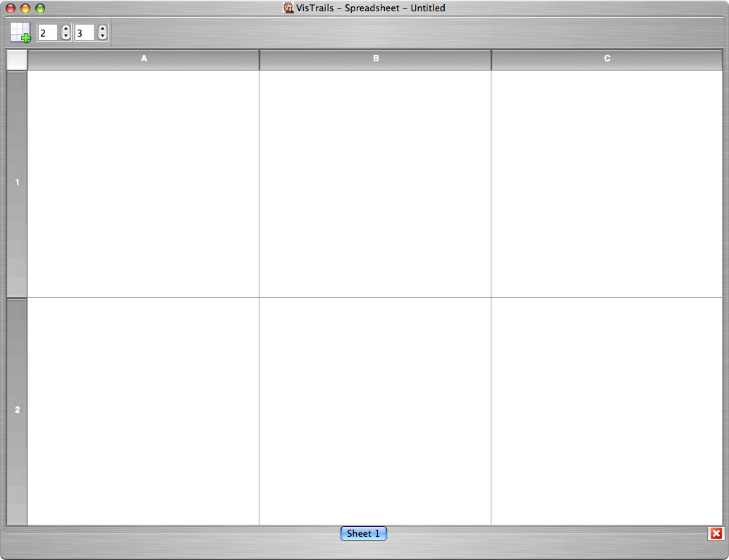Click the select-all corner box
This screenshot has height=560, width=729.
pos(17,60)
